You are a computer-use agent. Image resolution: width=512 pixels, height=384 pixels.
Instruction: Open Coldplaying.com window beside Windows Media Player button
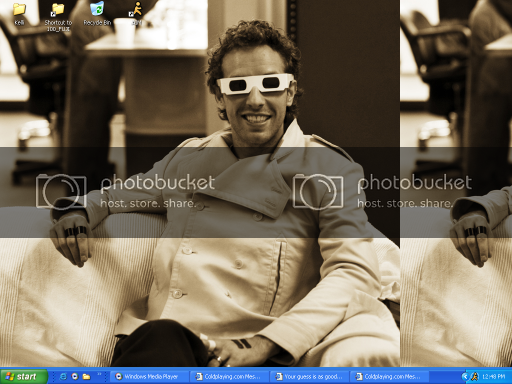tap(229, 377)
